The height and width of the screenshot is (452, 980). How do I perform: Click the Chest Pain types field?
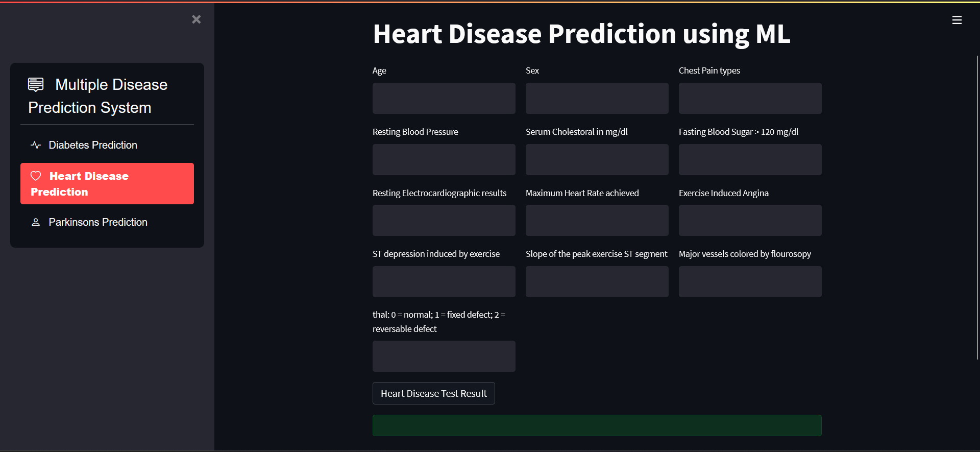pos(750,98)
